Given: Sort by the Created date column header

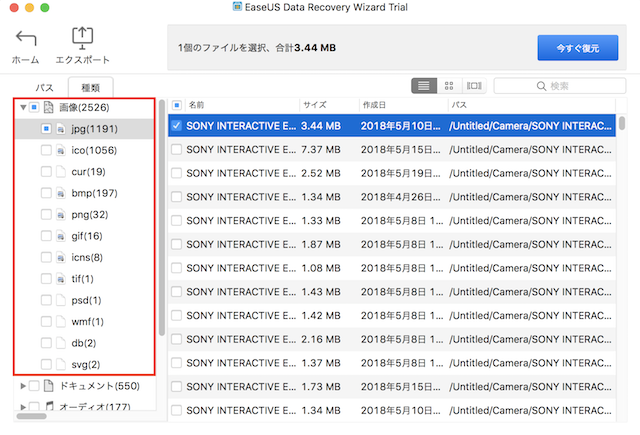Looking at the screenshot, I should (x=403, y=105).
